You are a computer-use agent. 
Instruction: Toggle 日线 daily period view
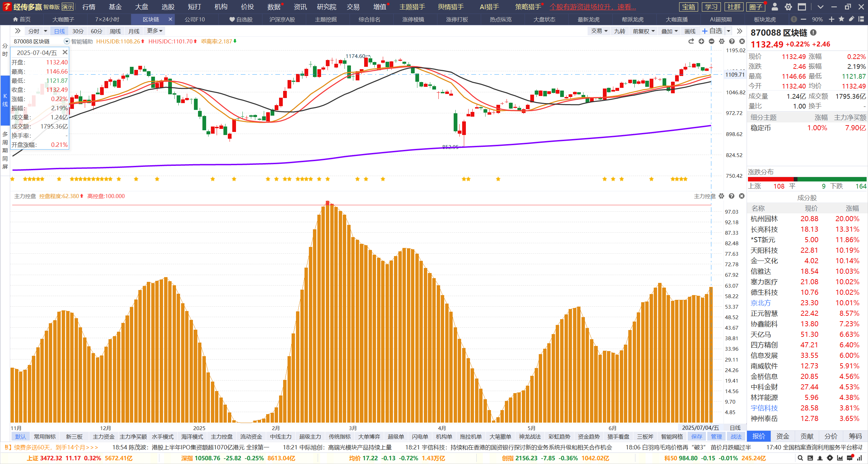click(x=59, y=31)
